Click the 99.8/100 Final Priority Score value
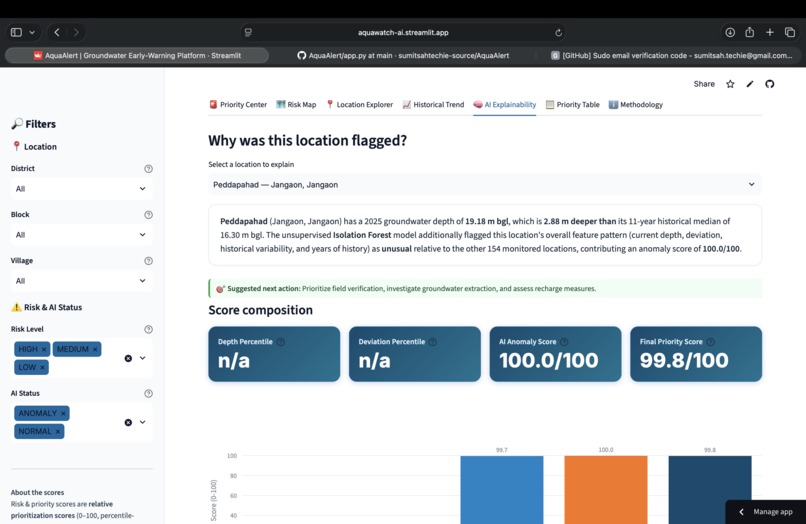 pos(684,360)
